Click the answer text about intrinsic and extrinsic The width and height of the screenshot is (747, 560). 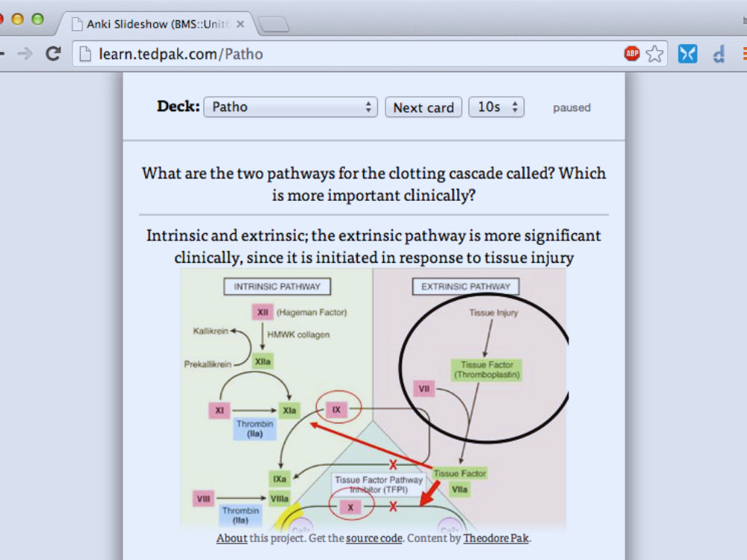374,246
